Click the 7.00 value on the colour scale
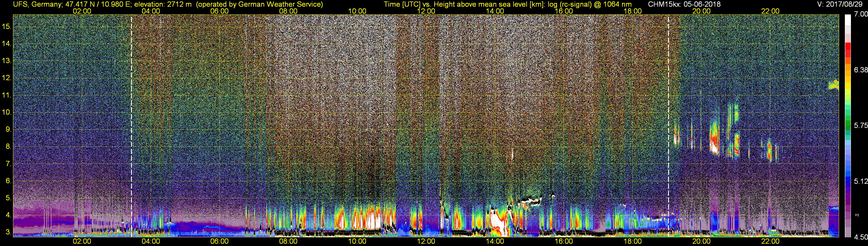This screenshot has width=868, height=246. (860, 14)
